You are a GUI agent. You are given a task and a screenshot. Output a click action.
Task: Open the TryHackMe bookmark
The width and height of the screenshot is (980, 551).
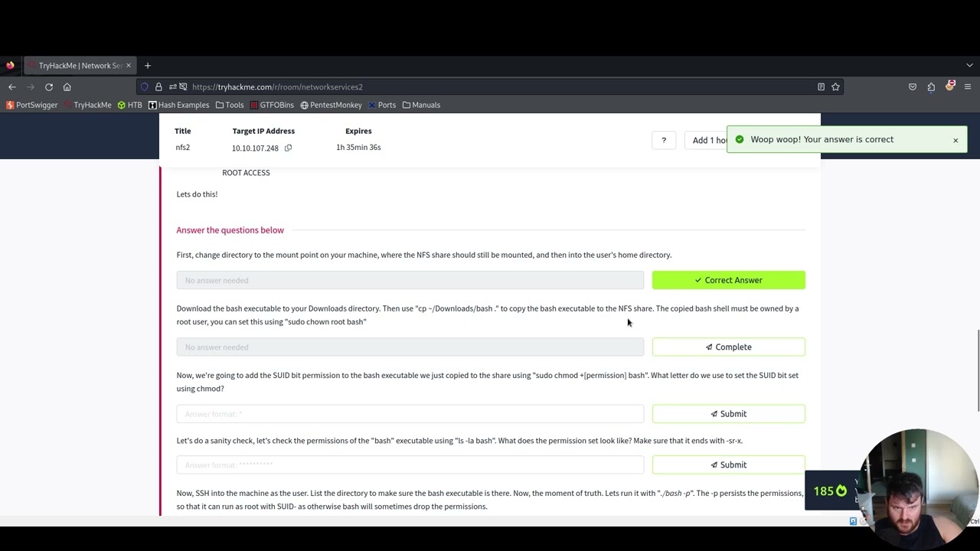coord(87,105)
